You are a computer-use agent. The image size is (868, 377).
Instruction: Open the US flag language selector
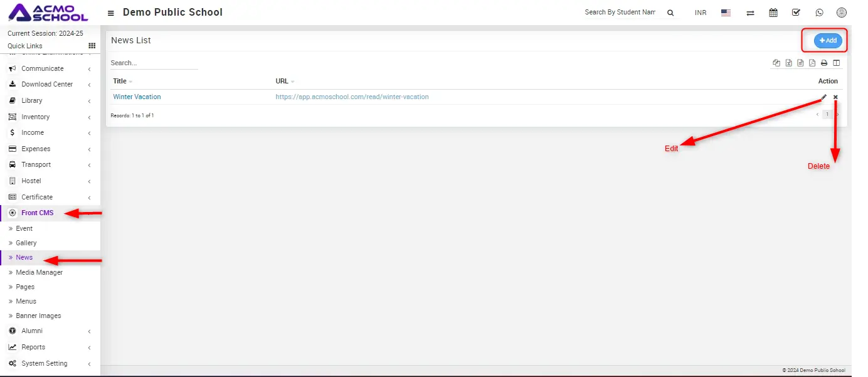pyautogui.click(x=726, y=13)
